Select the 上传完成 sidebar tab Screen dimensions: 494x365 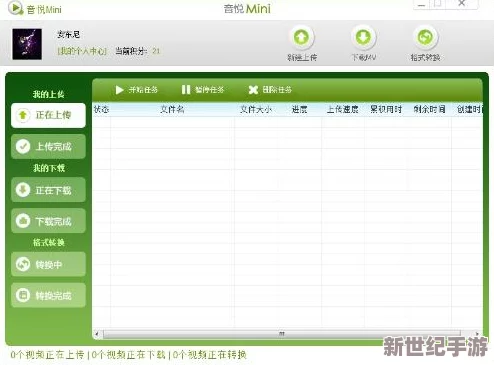coord(48,146)
